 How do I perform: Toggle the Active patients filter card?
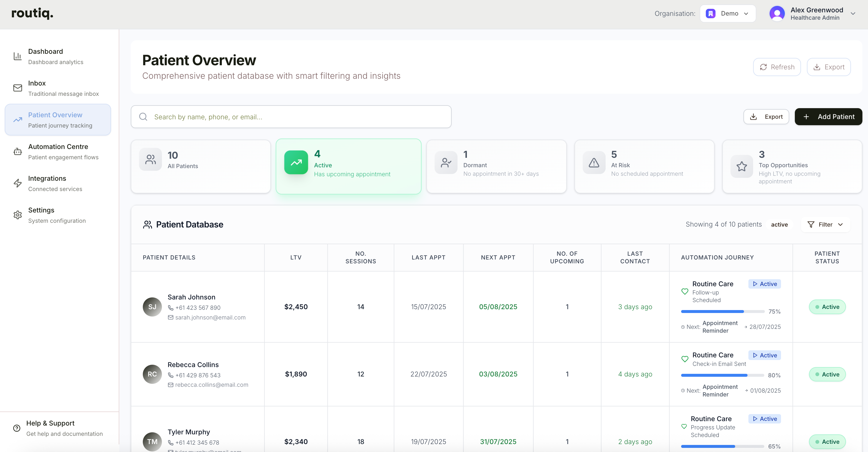(x=348, y=166)
